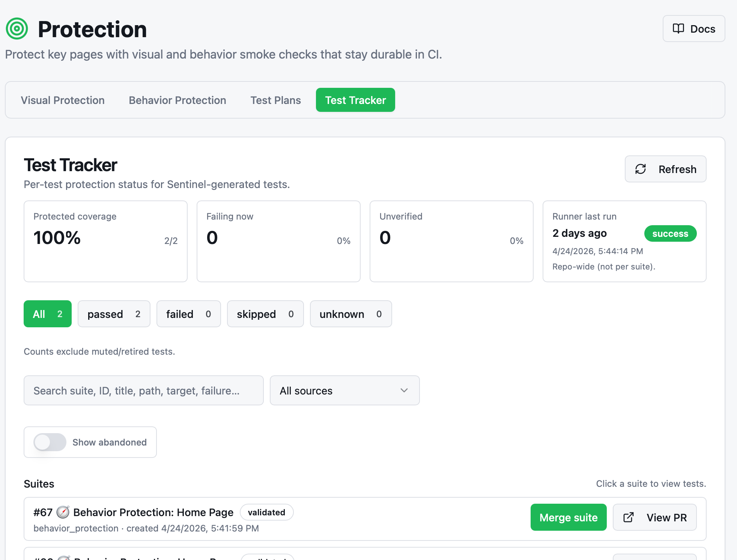Filter tests by failed status
This screenshot has height=560, width=737.
[189, 314]
